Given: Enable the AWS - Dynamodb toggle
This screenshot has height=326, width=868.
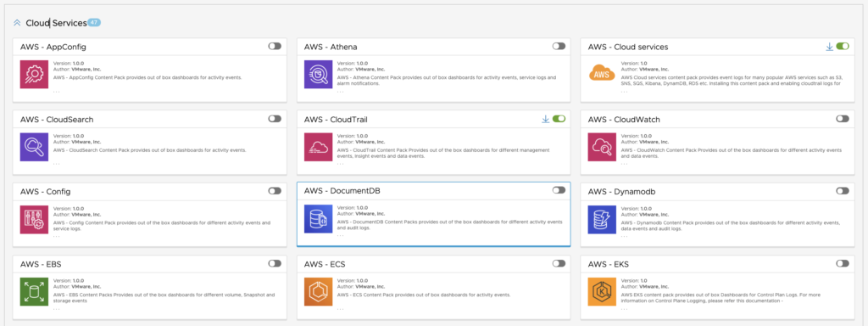Looking at the screenshot, I should tap(843, 191).
